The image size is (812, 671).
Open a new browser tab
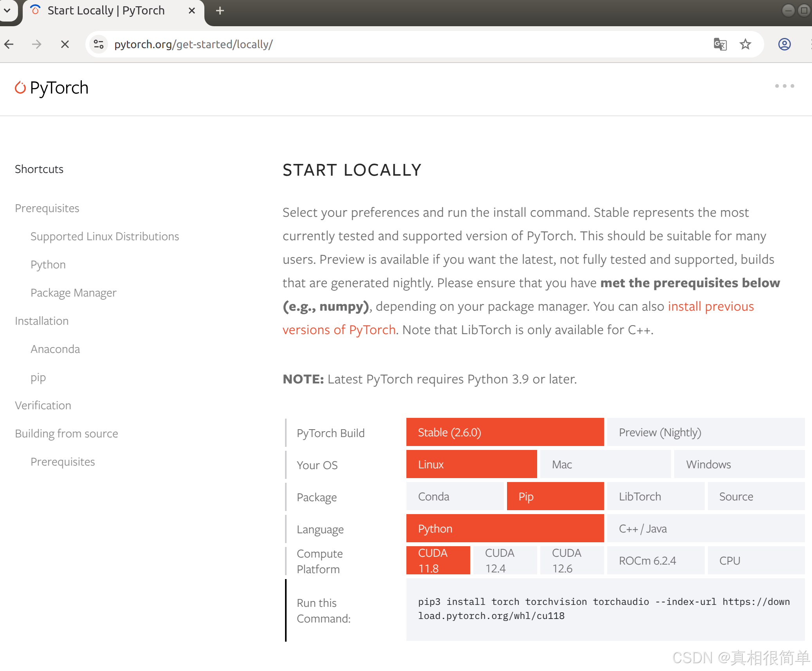coord(220,11)
